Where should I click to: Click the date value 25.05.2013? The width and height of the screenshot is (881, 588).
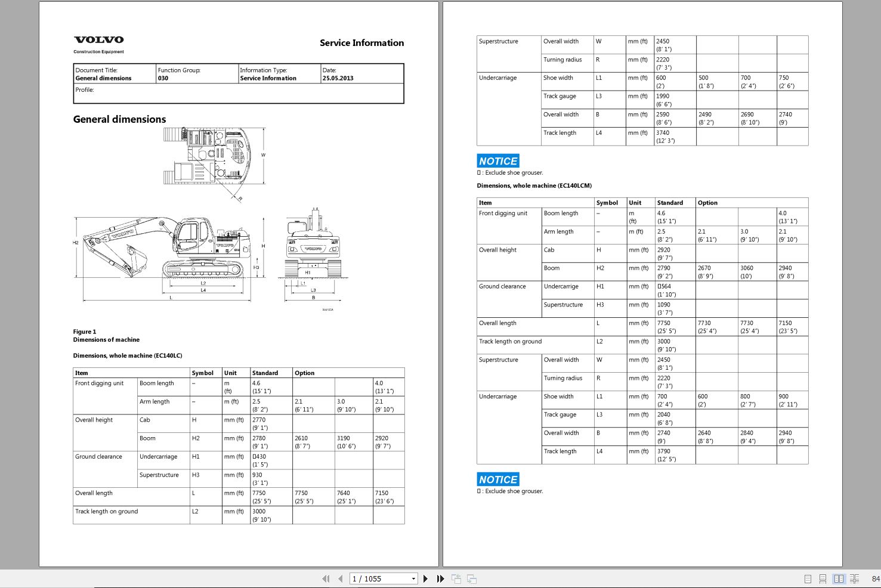[338, 78]
